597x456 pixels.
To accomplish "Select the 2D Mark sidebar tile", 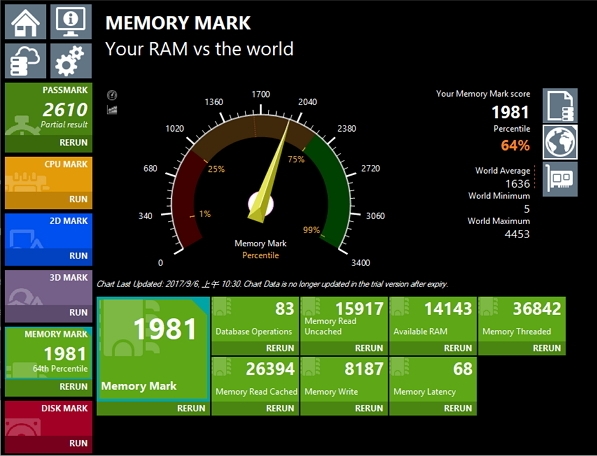I will pos(48,231).
